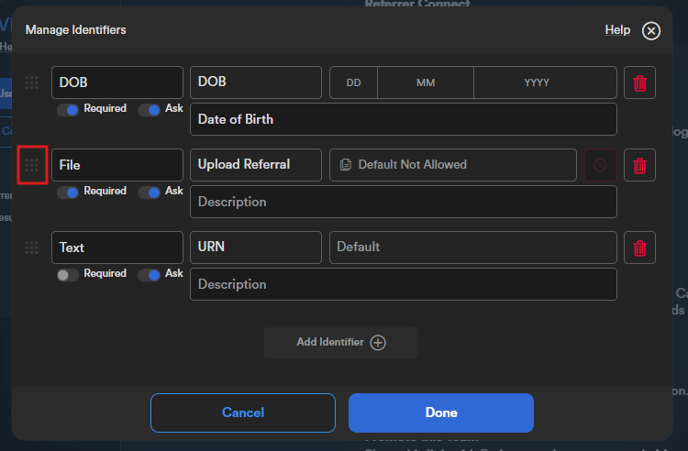Click the Done button
The width and height of the screenshot is (688, 451).
[441, 413]
